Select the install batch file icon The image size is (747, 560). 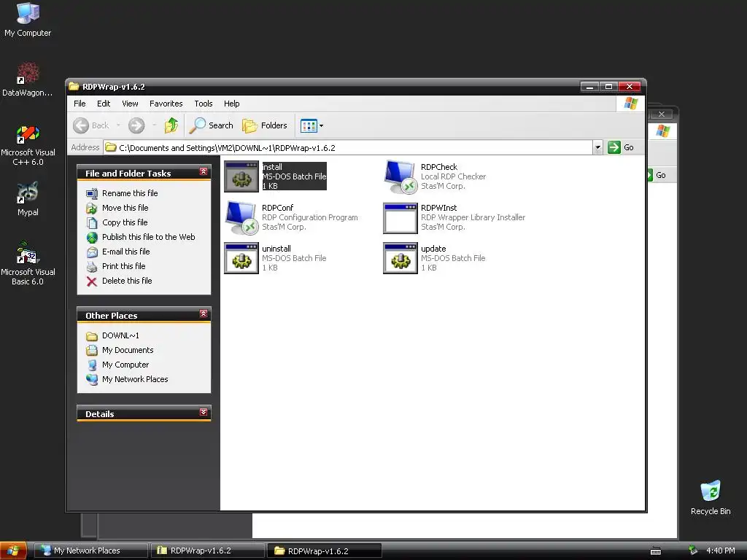click(x=241, y=176)
